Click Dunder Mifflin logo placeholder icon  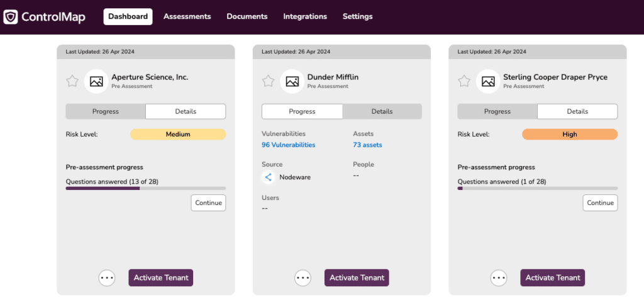292,81
